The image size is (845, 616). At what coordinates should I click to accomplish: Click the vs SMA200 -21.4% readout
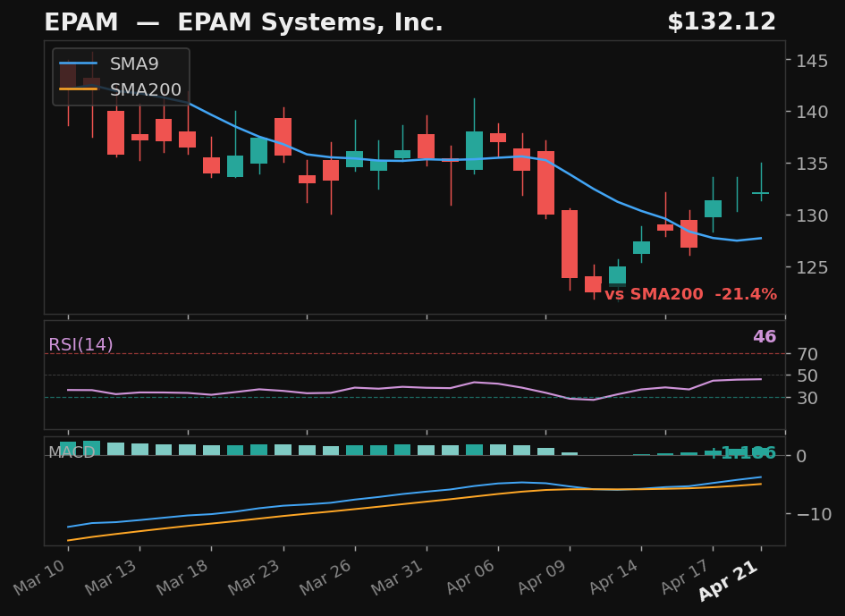pos(691,293)
